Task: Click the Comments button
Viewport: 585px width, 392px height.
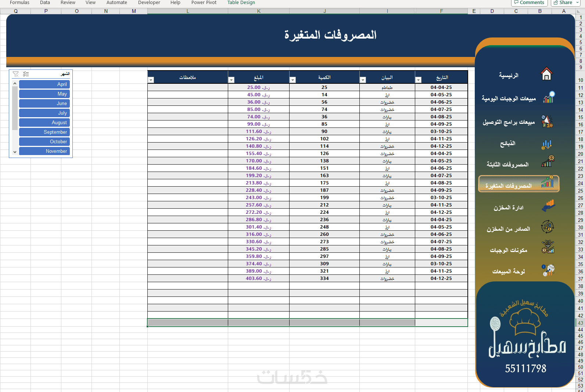Action: pos(530,3)
